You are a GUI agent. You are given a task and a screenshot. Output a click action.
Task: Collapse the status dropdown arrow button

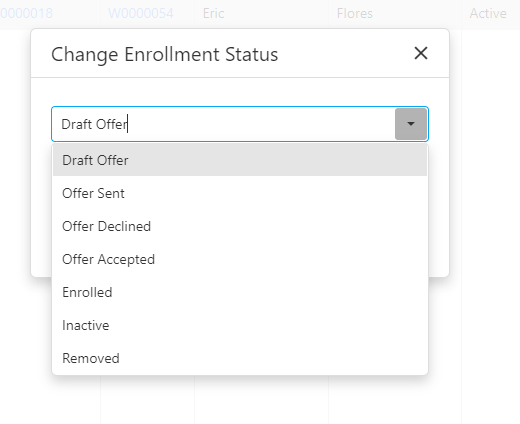411,124
